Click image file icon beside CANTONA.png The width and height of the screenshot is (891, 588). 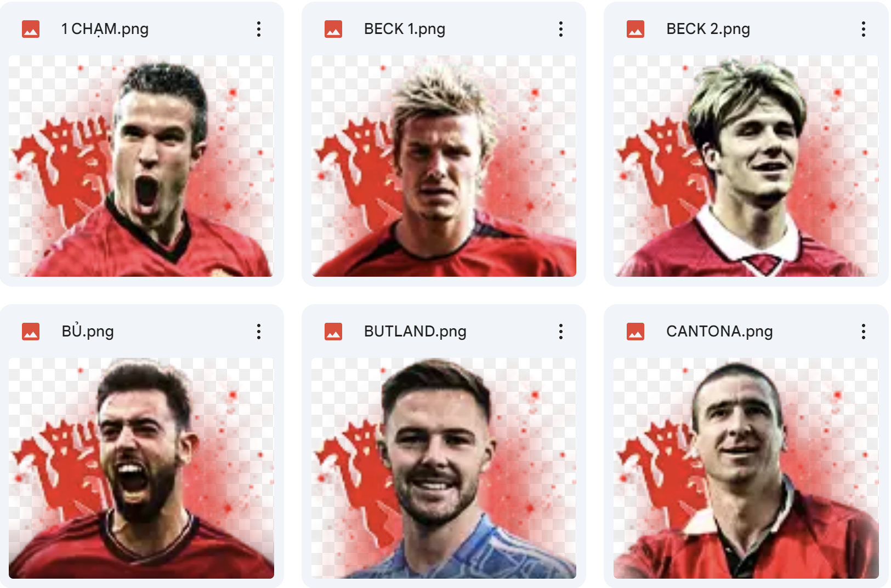coord(635,331)
